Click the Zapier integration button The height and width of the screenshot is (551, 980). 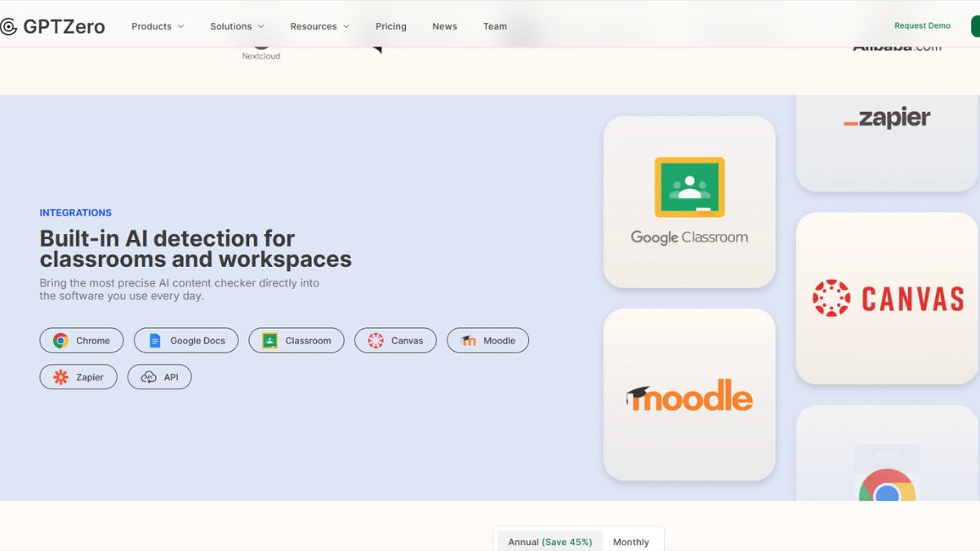(78, 377)
